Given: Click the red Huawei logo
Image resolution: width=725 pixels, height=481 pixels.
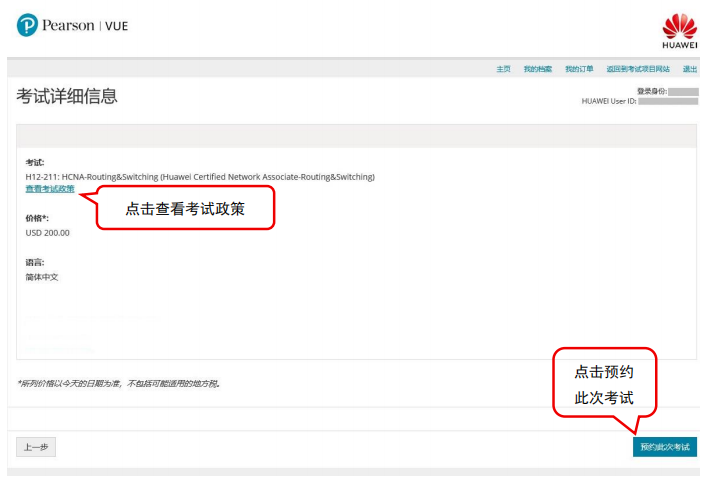Looking at the screenshot, I should click(680, 30).
